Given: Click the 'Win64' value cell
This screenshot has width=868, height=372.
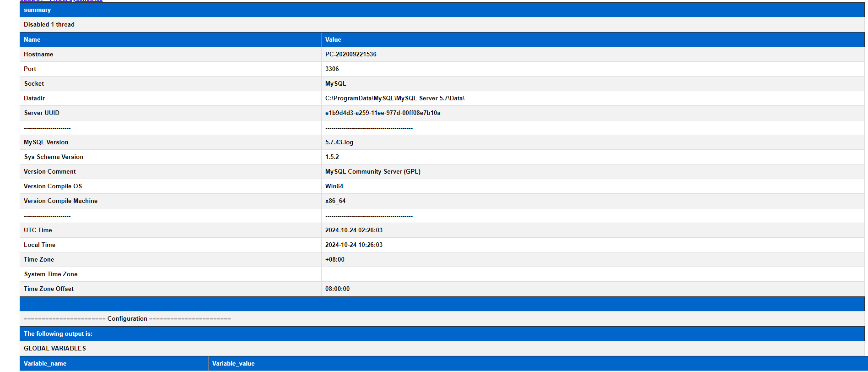Looking at the screenshot, I should coord(593,186).
